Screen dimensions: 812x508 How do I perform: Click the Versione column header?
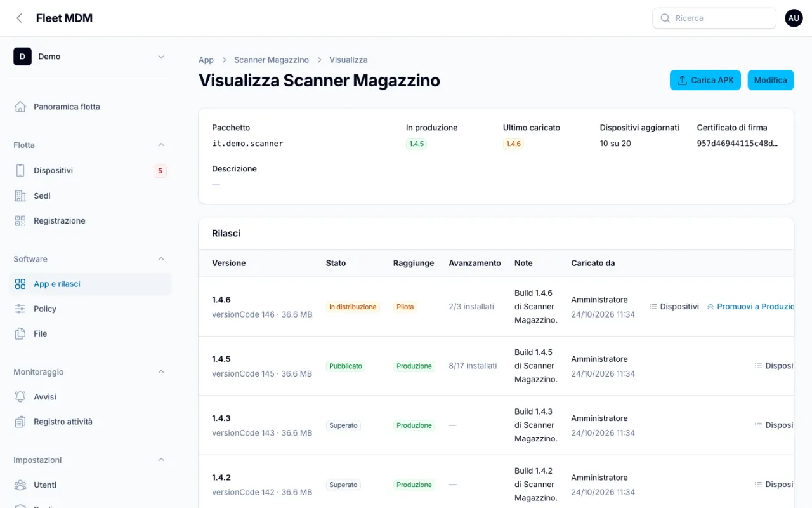(x=229, y=263)
